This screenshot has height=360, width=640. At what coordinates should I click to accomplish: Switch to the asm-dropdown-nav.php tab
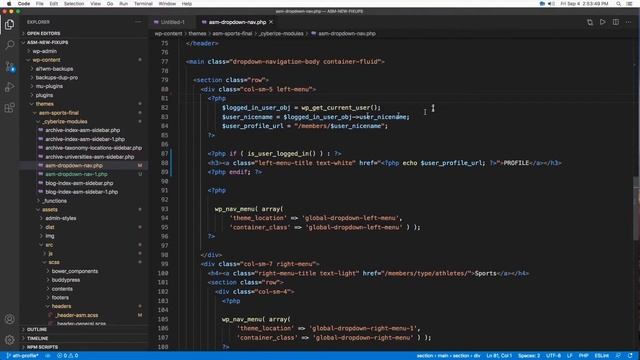tap(237, 22)
